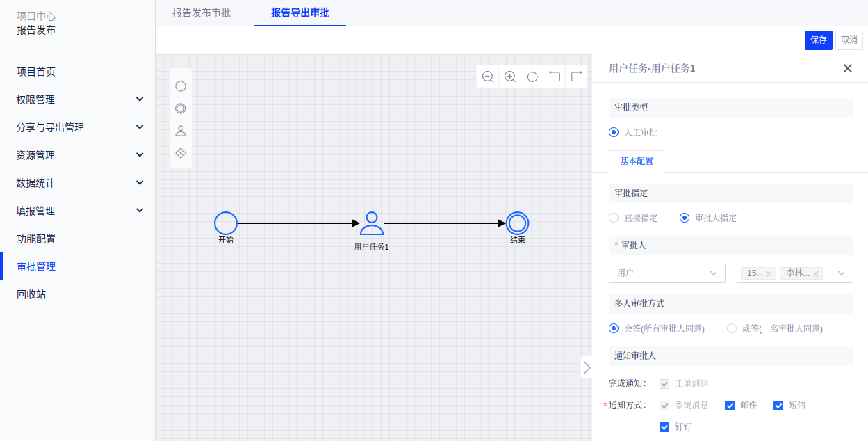This screenshot has width=868, height=441.
Task: Close the 用户任务-用户任务1 panel
Action: coord(847,68)
